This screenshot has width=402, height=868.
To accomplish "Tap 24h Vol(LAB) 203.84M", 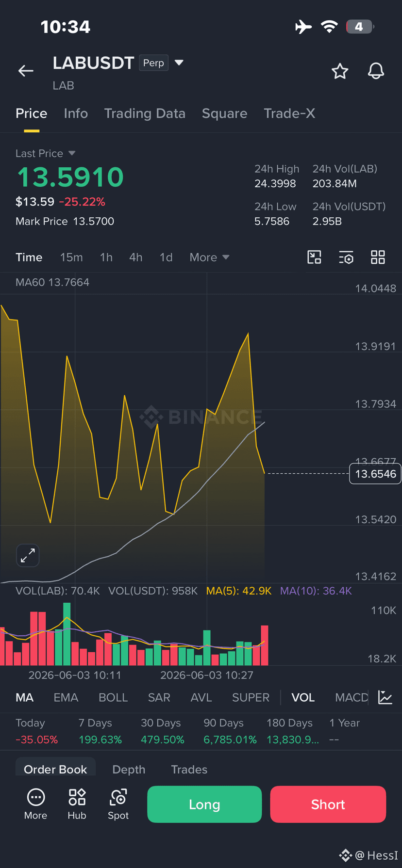I will point(335,184).
